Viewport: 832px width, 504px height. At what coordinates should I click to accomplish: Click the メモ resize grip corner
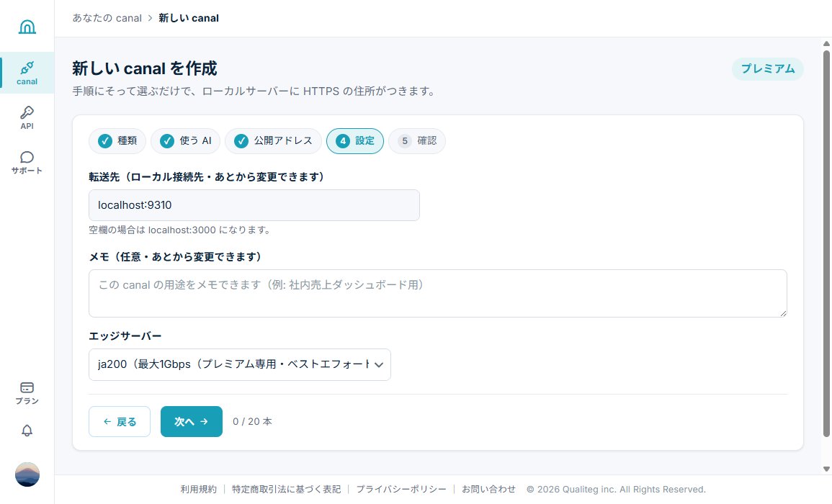click(782, 313)
